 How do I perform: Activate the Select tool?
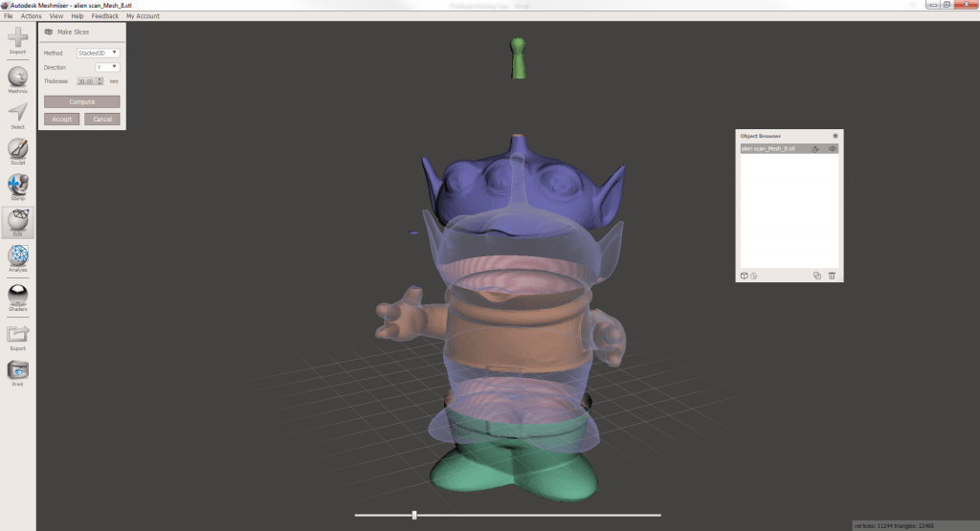point(17,114)
